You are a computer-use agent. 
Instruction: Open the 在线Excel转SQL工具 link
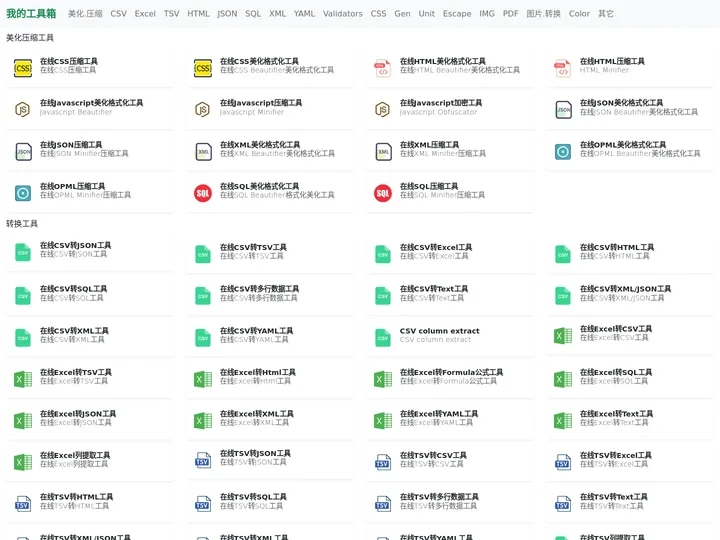click(x=616, y=372)
